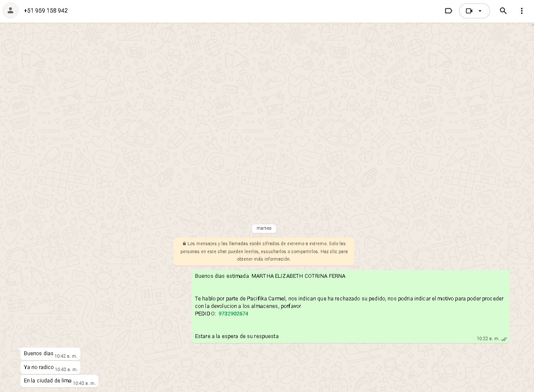Open the three-dot chat menu

[x=521, y=11]
